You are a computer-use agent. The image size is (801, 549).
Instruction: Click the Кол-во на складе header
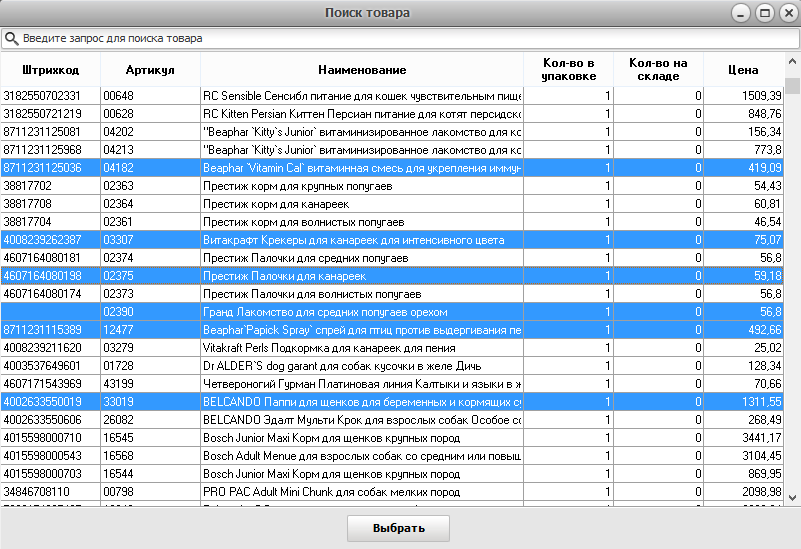click(658, 70)
